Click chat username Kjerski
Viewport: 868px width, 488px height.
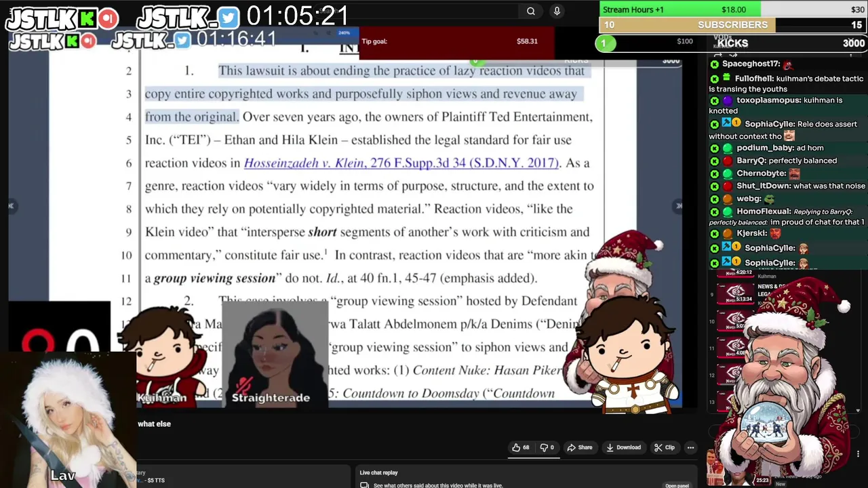pyautogui.click(x=751, y=234)
